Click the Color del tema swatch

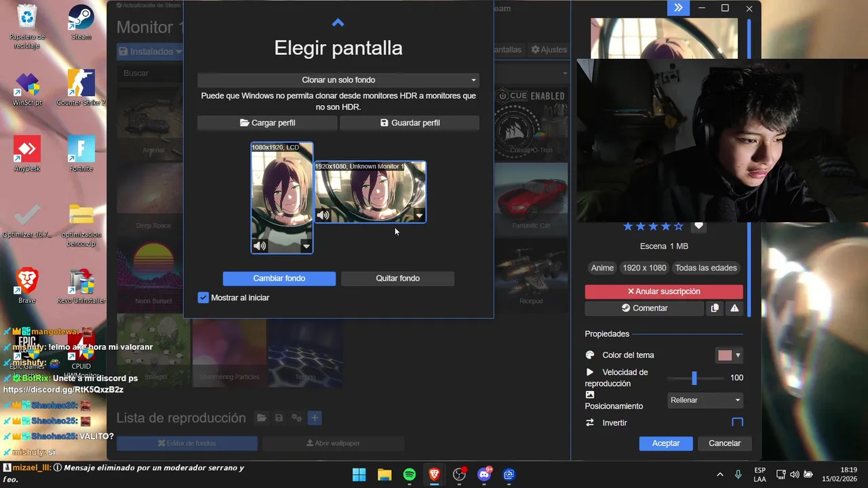[725, 355]
